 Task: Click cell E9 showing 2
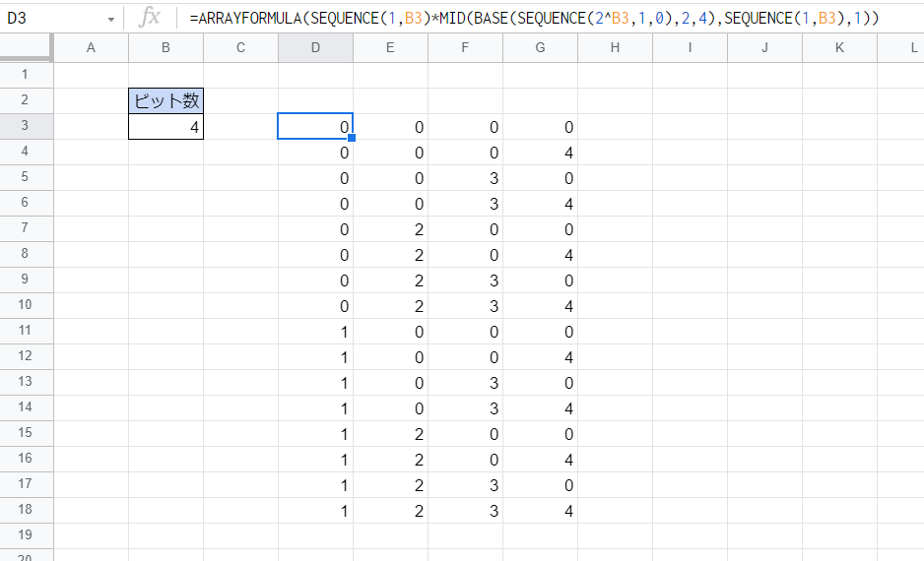click(390, 280)
